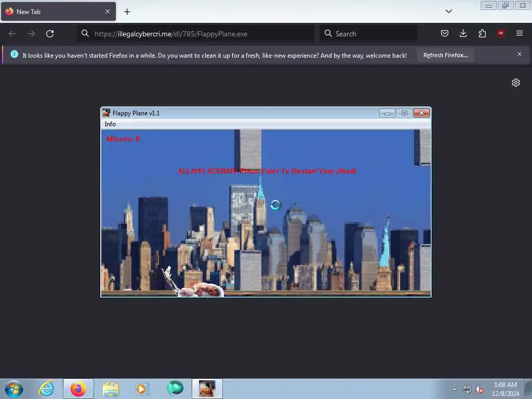Click the green round taskbar application icon
This screenshot has height=399, width=532.
[x=175, y=388]
